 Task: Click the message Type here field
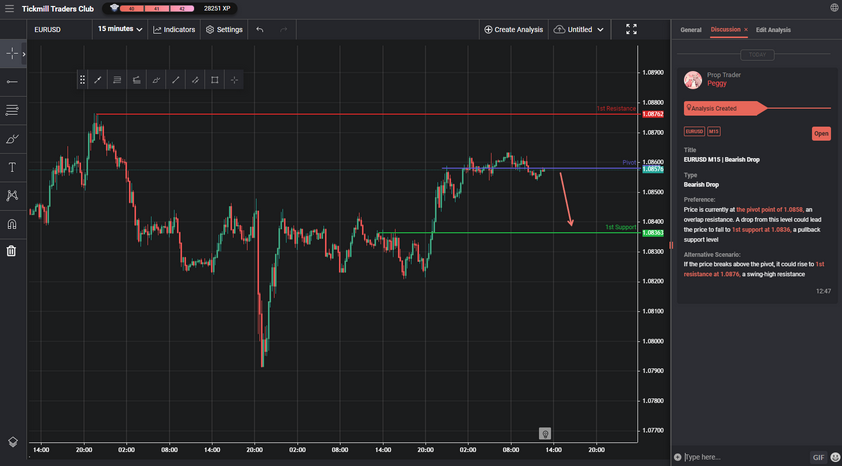click(744, 457)
